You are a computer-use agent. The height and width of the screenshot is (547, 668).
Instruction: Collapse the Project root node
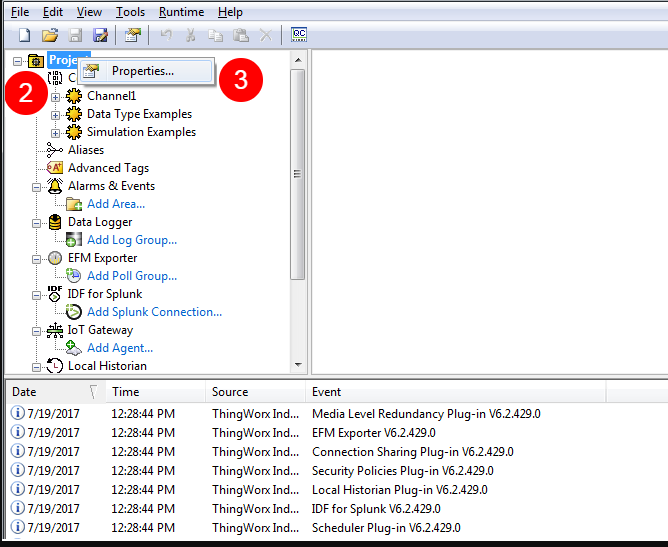18,61
